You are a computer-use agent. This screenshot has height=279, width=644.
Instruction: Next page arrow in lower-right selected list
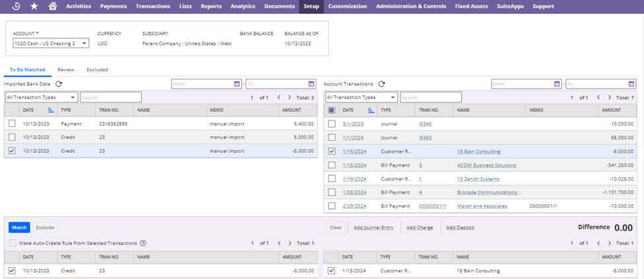point(609,243)
